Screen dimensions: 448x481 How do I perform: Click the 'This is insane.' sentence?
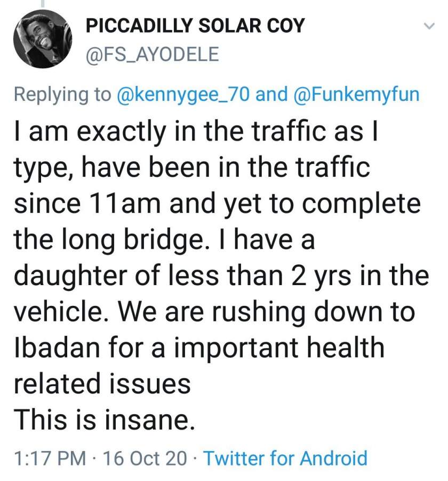[105, 420]
